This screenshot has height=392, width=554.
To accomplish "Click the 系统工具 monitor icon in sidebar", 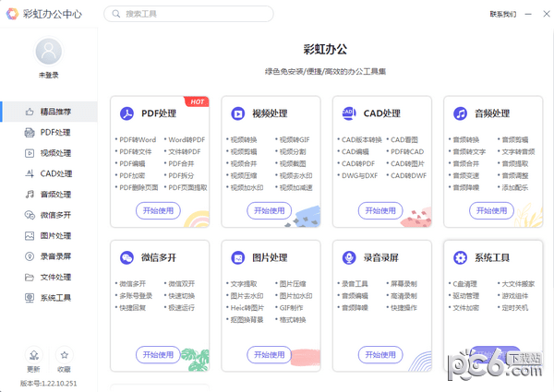I will click(30, 298).
